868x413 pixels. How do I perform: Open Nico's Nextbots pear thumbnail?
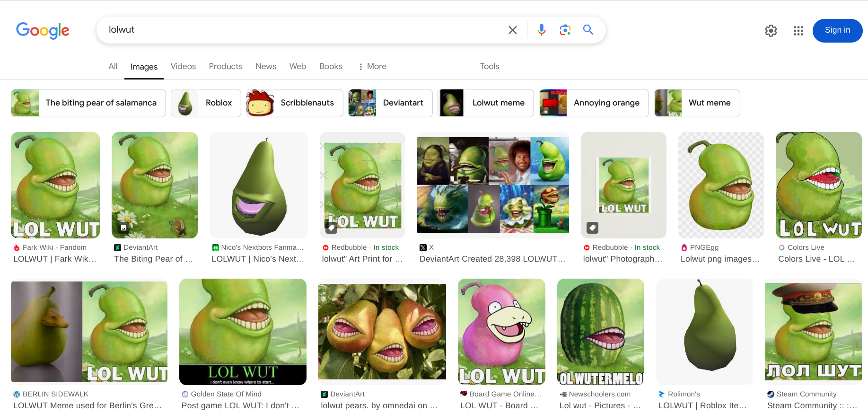pos(259,185)
